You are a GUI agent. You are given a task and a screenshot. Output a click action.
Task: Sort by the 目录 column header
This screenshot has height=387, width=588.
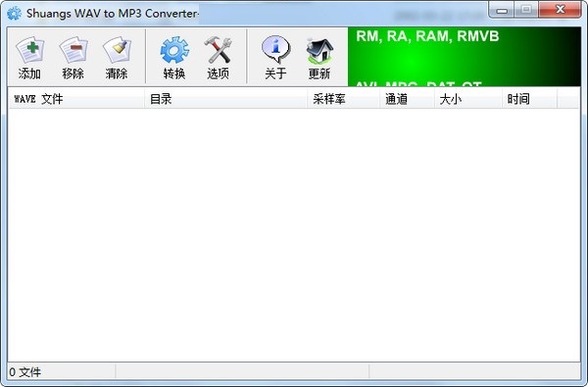[x=225, y=99]
